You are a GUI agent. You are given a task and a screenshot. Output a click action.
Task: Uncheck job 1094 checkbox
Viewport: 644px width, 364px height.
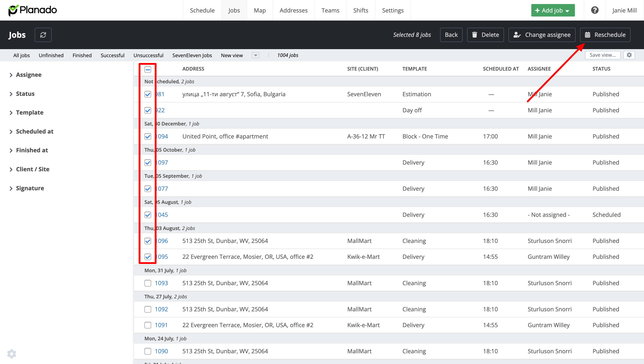click(148, 136)
